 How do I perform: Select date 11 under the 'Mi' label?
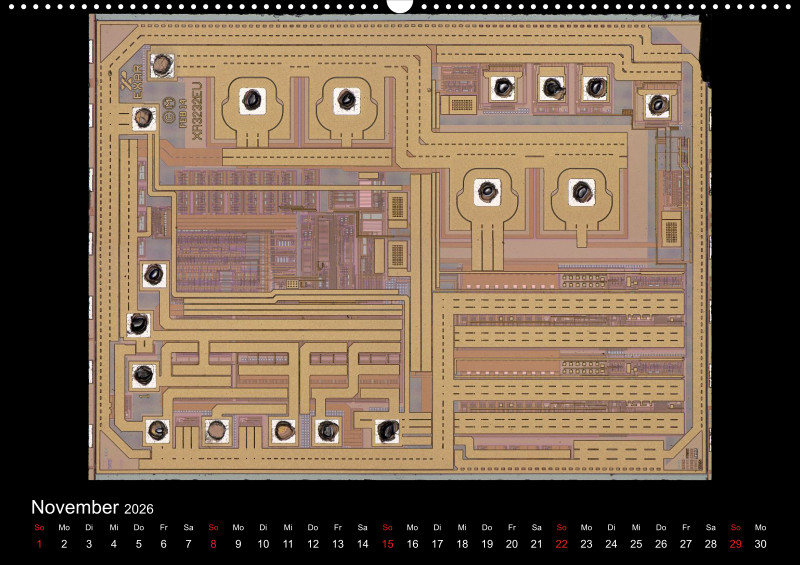click(x=288, y=544)
